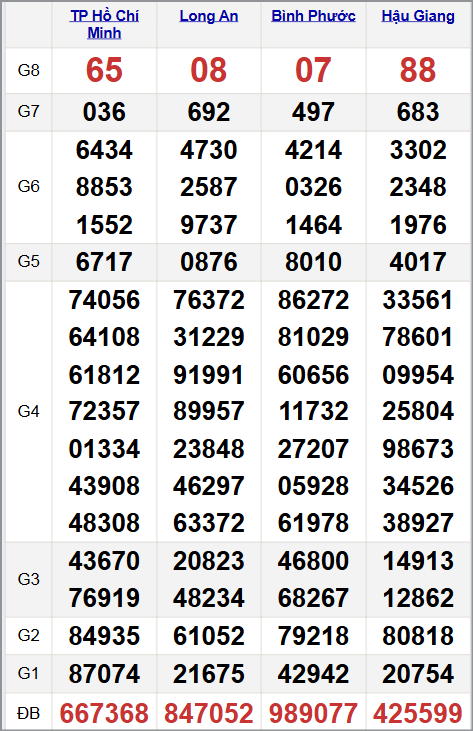Open the Long An lottery link
This screenshot has height=731, width=473.
pyautogui.click(x=209, y=16)
